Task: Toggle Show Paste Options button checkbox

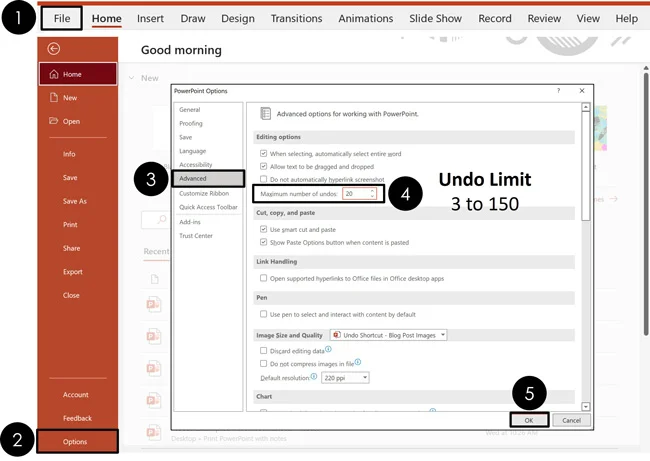Action: pyautogui.click(x=263, y=242)
